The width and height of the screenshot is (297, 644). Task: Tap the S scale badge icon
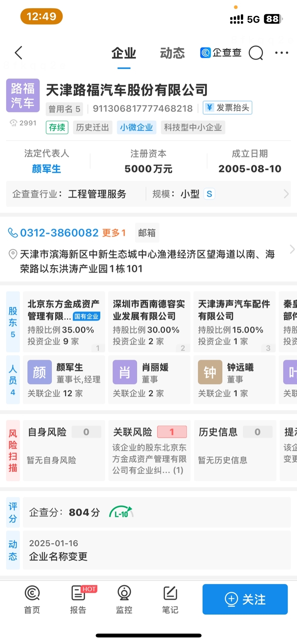pyautogui.click(x=209, y=194)
